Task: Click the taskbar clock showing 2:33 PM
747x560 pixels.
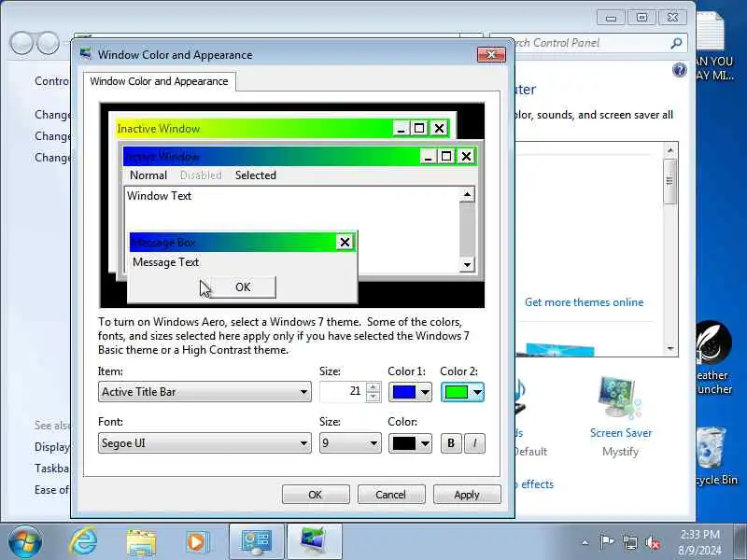Action: [x=699, y=542]
